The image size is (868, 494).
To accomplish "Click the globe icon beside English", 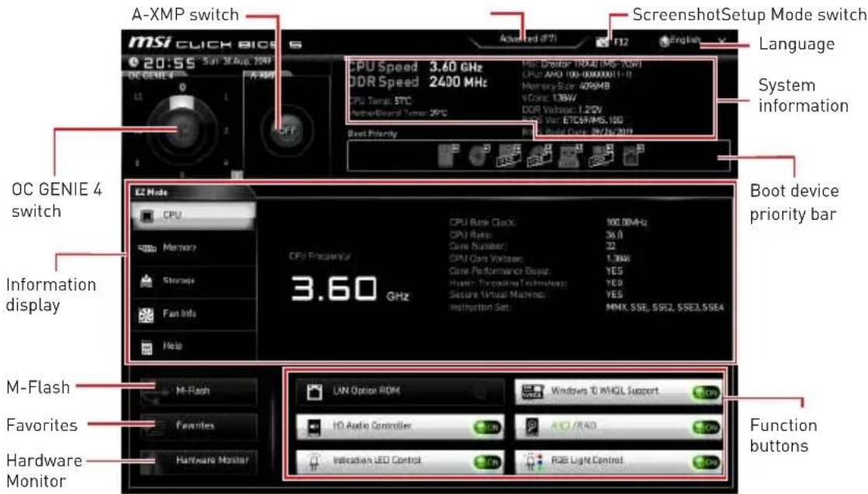I will [x=664, y=41].
